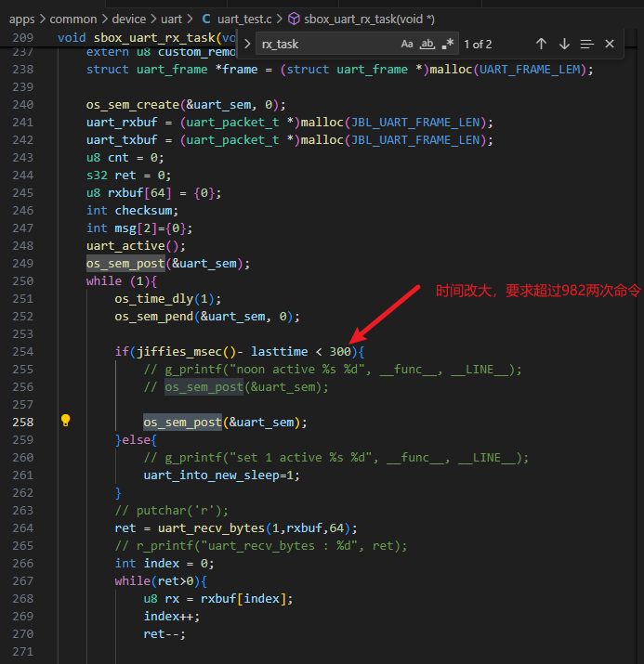Click os_sem_post on line 249
The height and width of the screenshot is (664, 644).
125,264
